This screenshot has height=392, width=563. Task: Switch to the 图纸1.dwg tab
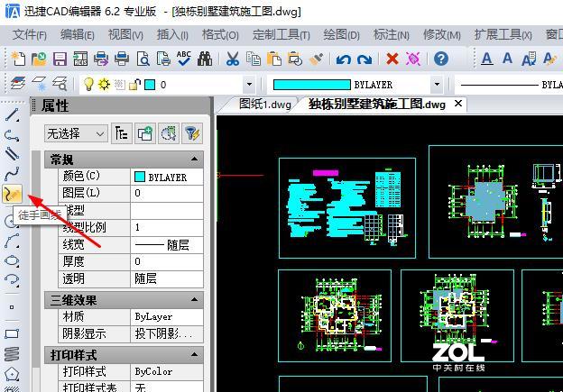point(265,104)
